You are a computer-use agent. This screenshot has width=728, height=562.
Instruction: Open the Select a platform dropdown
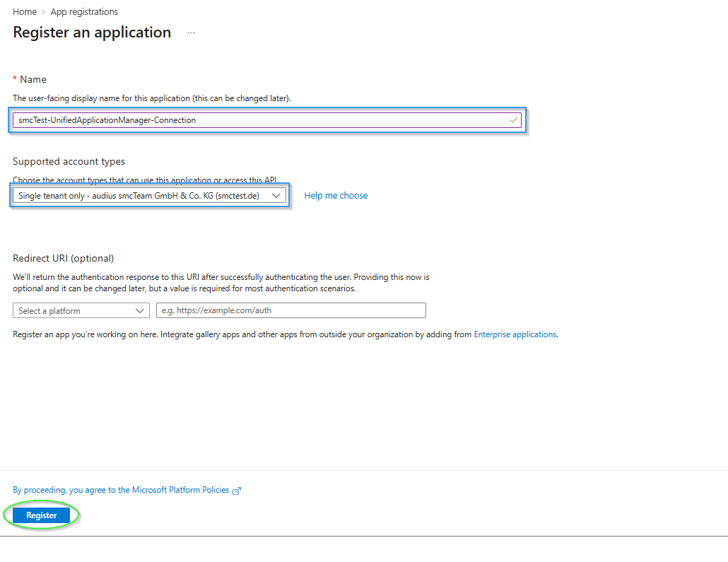pyautogui.click(x=81, y=311)
